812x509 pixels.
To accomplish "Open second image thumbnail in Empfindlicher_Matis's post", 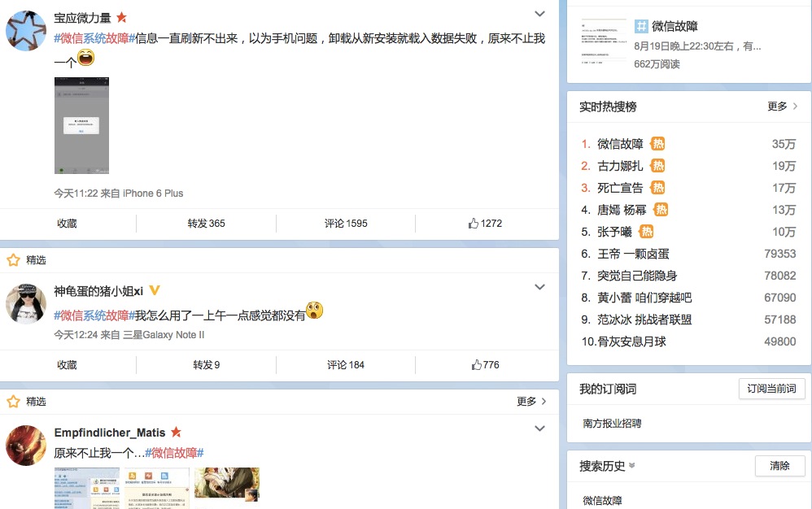I will tap(157, 489).
